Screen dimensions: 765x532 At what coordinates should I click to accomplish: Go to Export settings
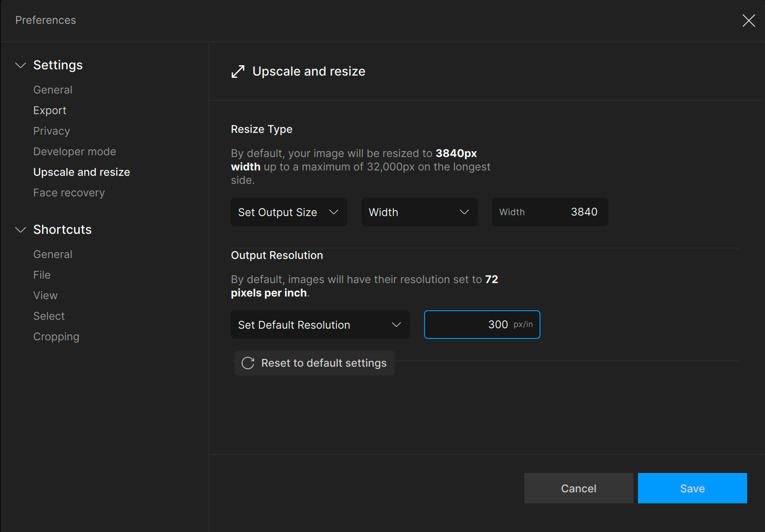click(x=50, y=110)
